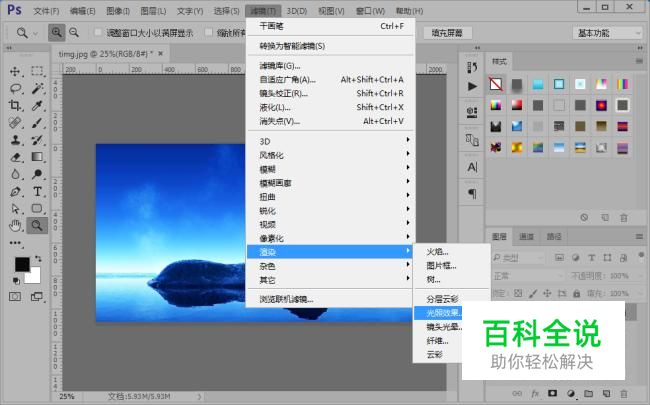
Task: Select the Dodge tool
Action: click(37, 174)
